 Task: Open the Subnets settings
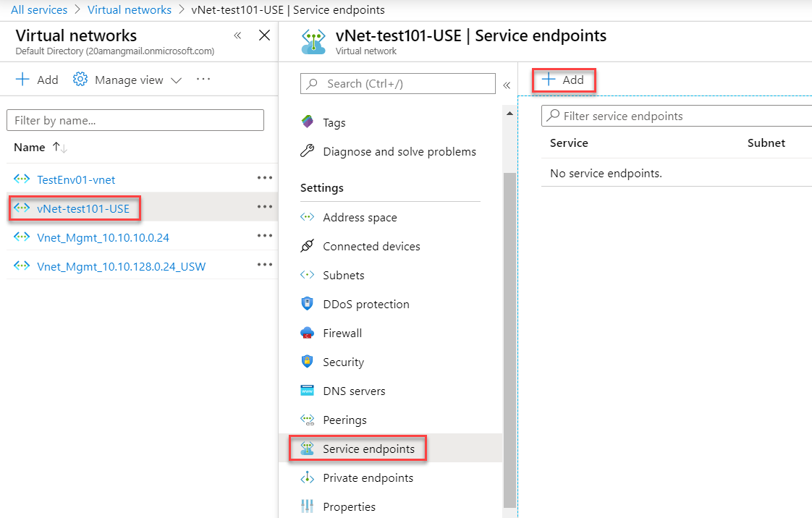pos(343,276)
